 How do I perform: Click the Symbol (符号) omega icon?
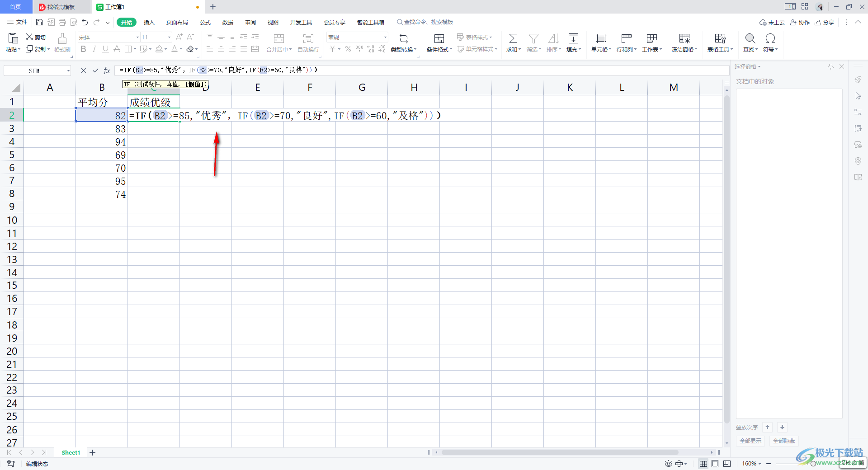(x=770, y=38)
